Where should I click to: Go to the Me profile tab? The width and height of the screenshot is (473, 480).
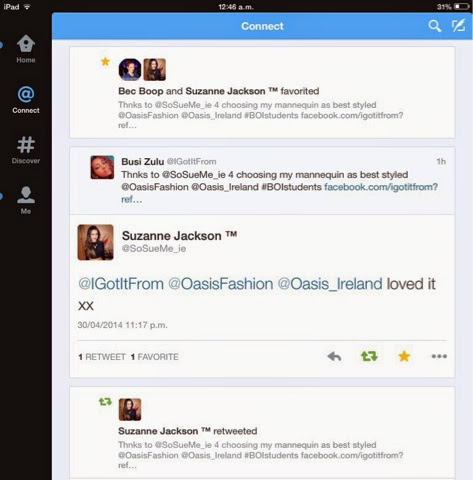tap(26, 200)
